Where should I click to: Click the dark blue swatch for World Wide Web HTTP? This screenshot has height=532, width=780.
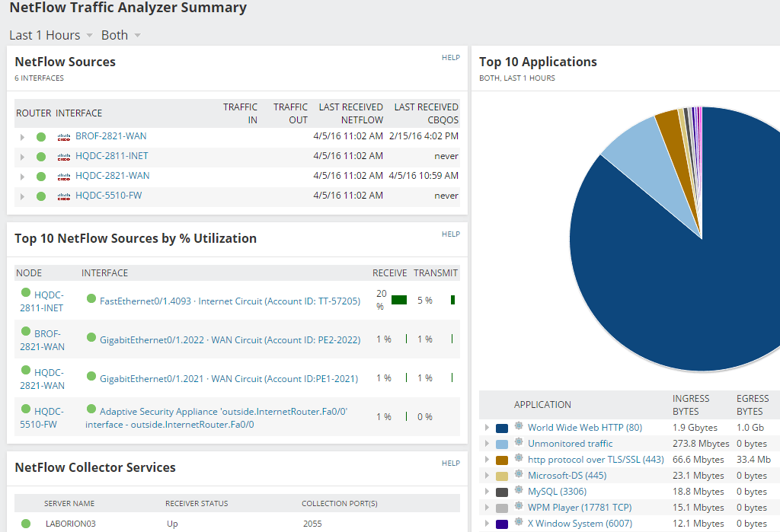pos(502,427)
